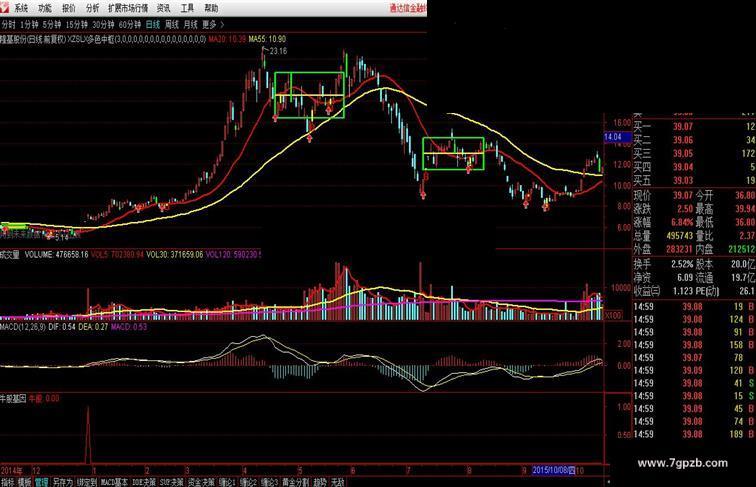This screenshot has width=756, height=487.
Task: Open the 帮助 menu
Action: 211,8
